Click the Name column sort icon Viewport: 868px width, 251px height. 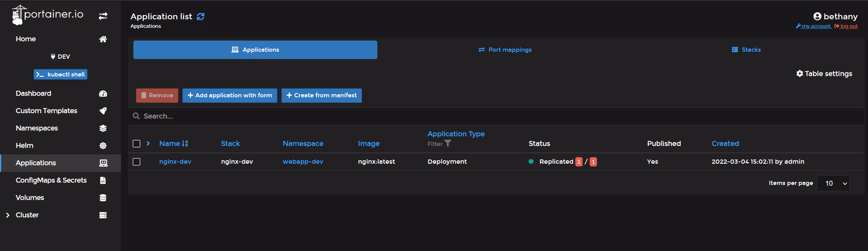coord(185,143)
